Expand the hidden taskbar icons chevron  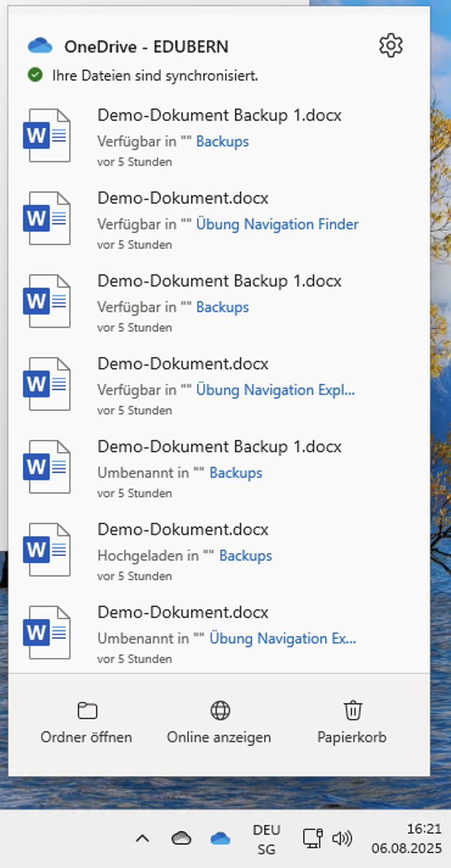pos(143,838)
